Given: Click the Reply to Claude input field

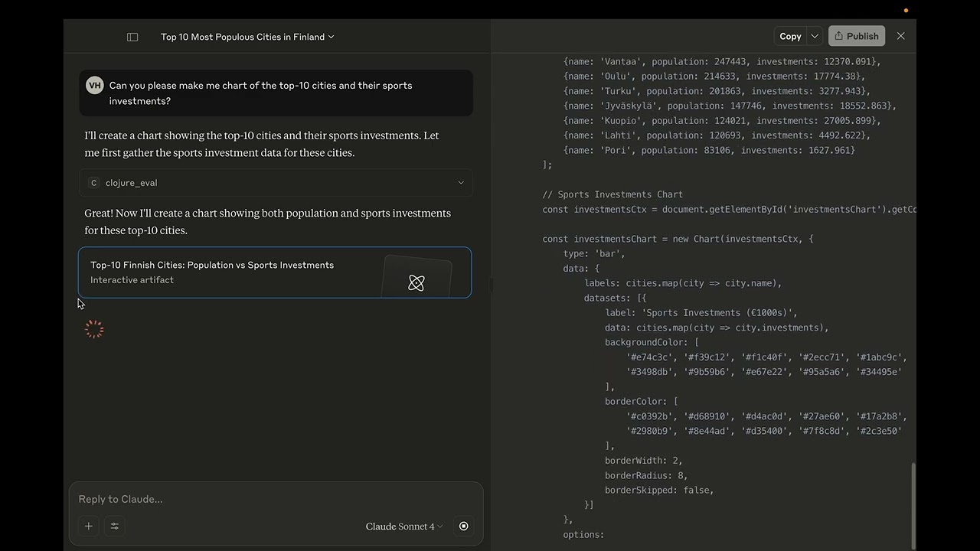Looking at the screenshot, I should point(276,499).
